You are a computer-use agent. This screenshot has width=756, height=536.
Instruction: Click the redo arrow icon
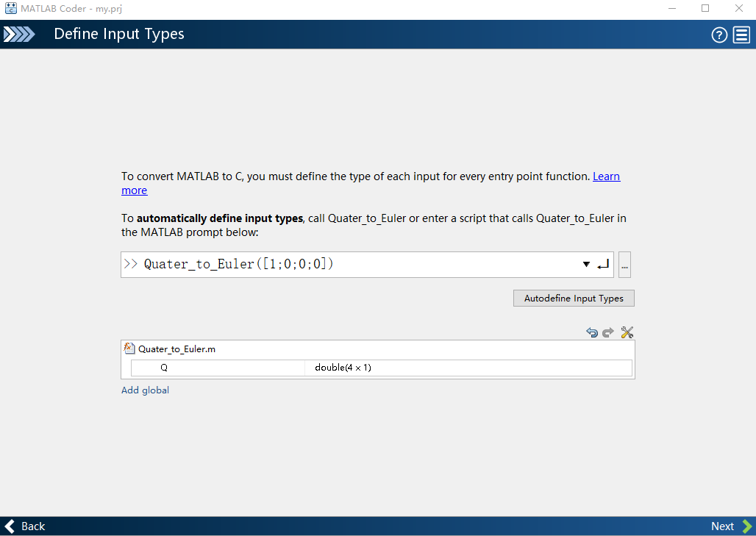608,332
